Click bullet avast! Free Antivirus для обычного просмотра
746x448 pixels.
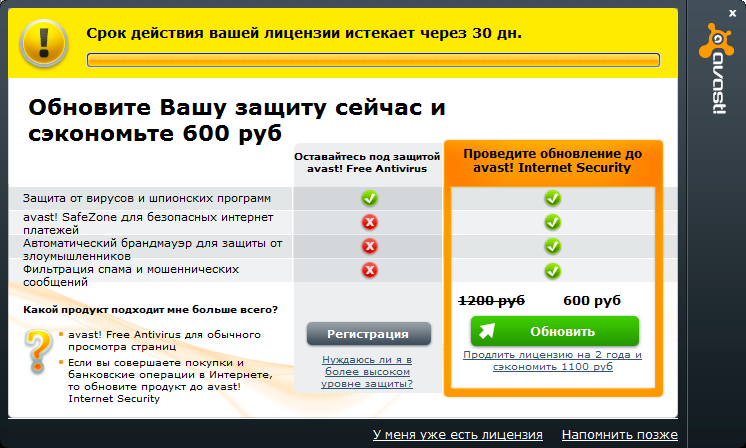click(164, 341)
